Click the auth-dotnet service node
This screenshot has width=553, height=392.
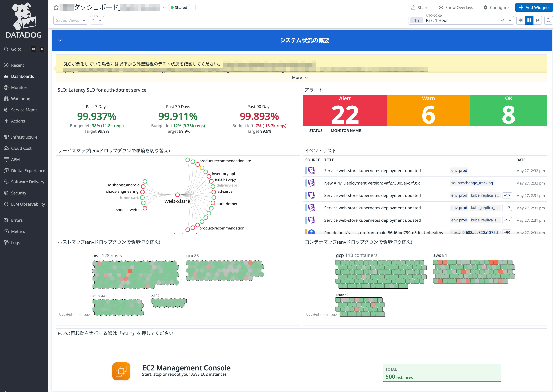tap(213, 203)
